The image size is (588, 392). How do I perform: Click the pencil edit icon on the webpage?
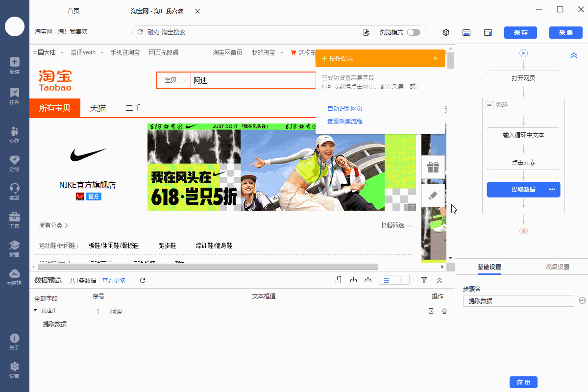pos(433,196)
